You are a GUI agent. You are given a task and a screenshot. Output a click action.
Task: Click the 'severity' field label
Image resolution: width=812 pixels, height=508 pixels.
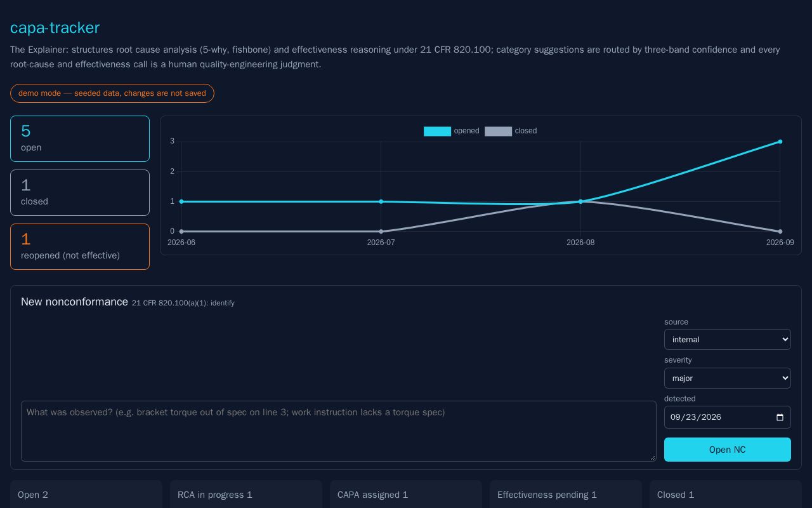click(678, 360)
